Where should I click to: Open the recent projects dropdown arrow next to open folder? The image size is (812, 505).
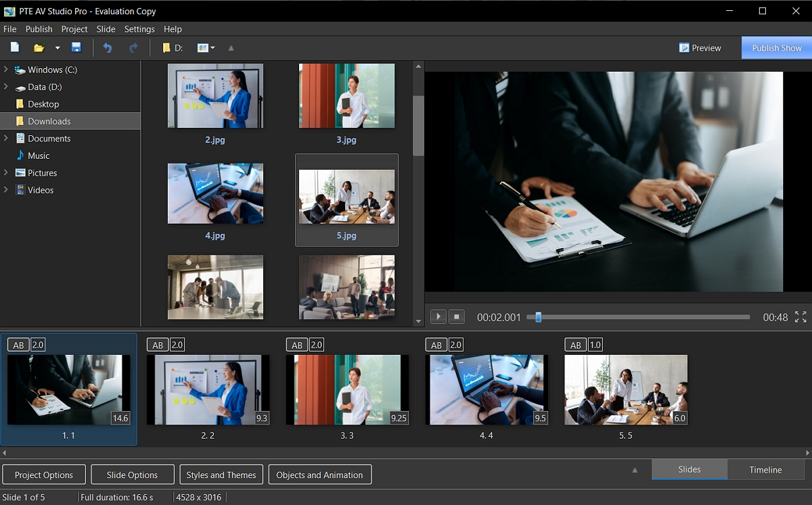pos(58,48)
